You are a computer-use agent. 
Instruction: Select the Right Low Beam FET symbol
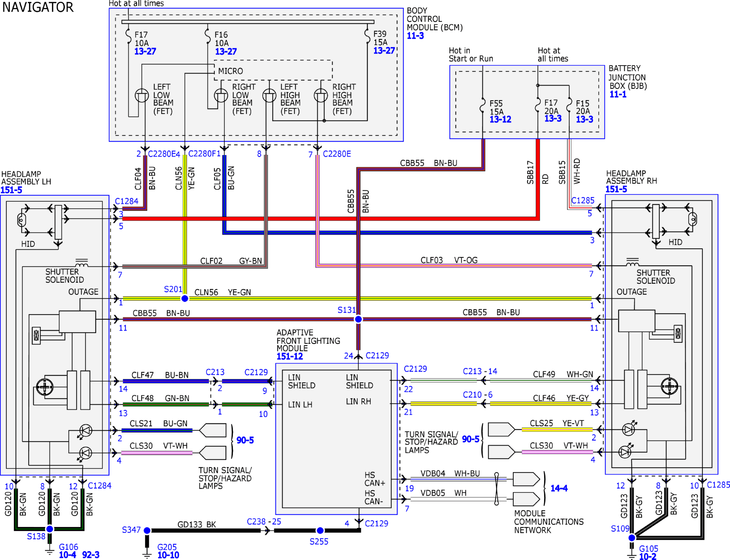(x=221, y=96)
